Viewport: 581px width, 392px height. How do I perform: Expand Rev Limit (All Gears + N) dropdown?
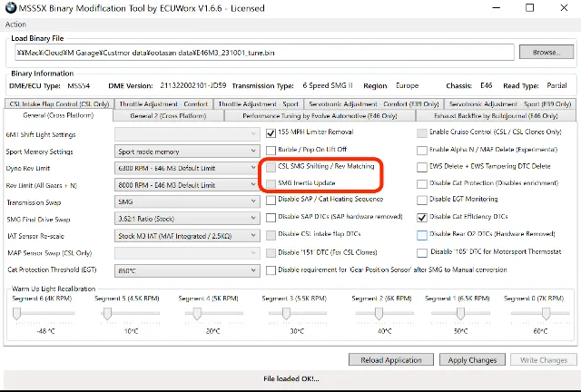pos(187,185)
